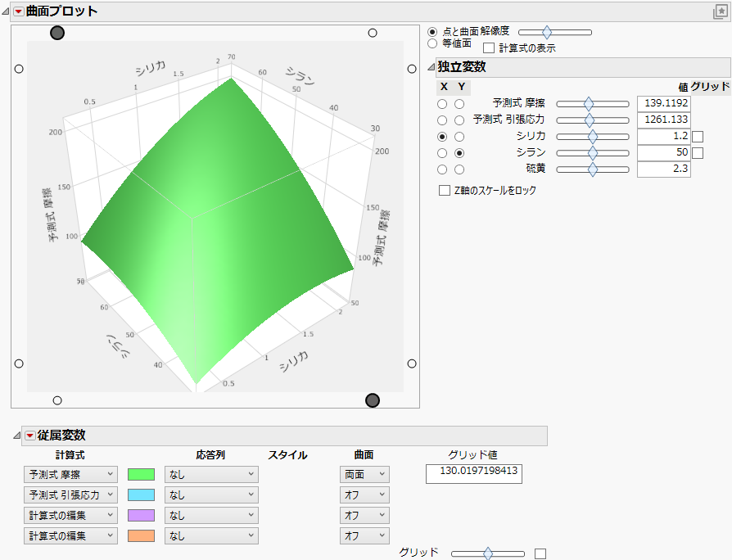Click the 点と曲面解像度 slider handle

[x=547, y=32]
